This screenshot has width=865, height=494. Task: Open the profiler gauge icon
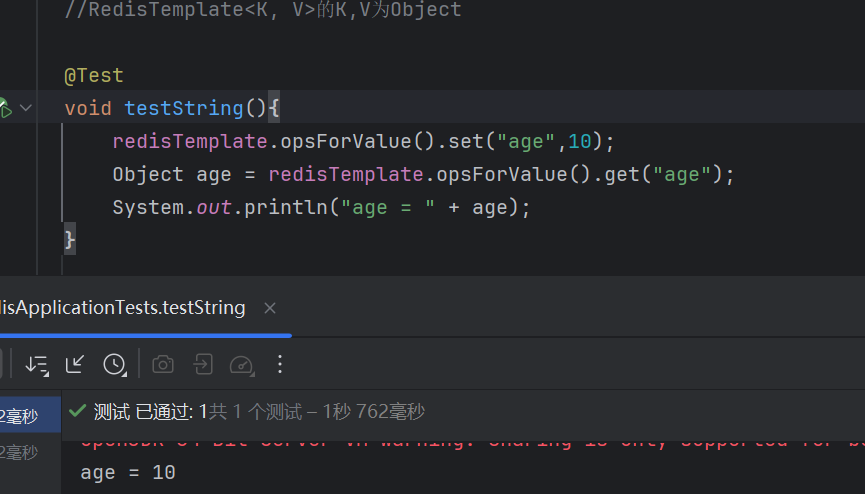pos(242,365)
